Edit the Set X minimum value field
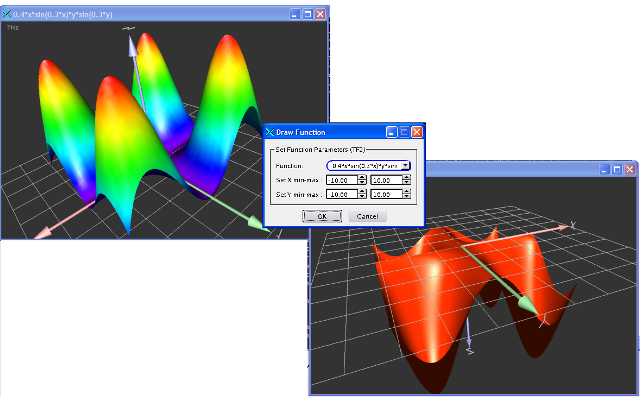 342,180
